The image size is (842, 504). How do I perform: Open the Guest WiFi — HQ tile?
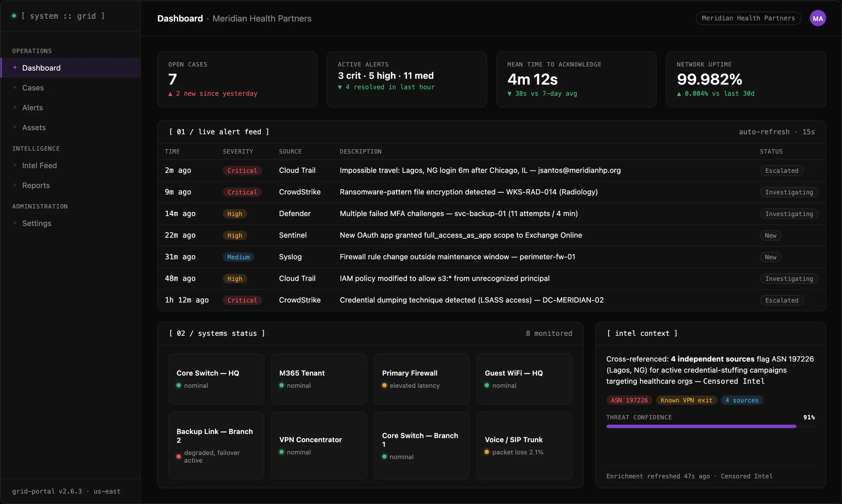coord(524,379)
